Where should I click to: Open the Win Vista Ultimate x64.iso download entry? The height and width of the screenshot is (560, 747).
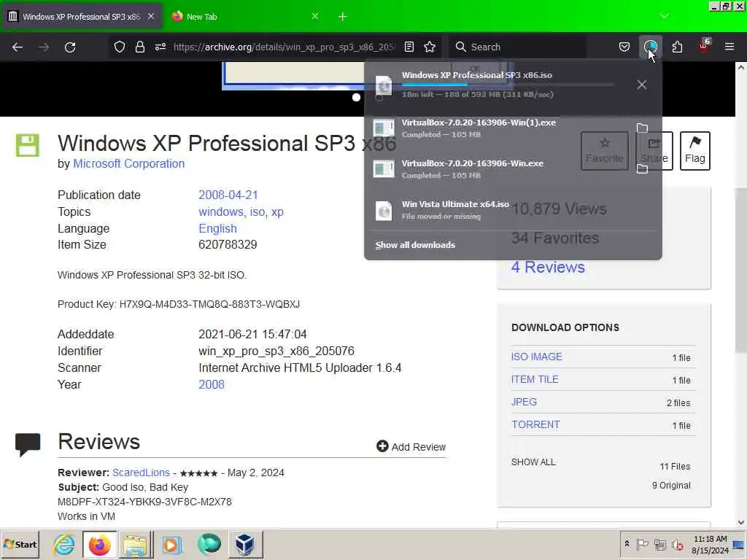(x=513, y=210)
